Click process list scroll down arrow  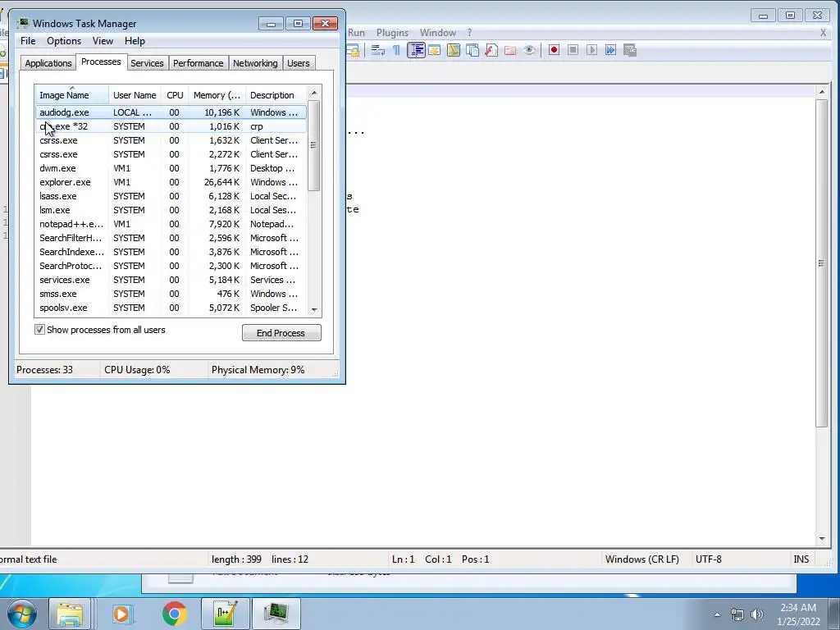[x=314, y=309]
